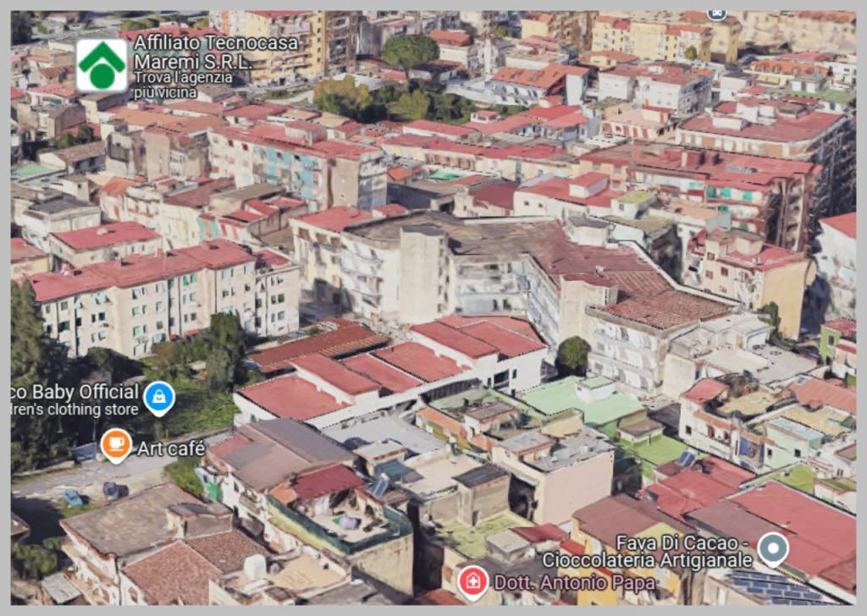The width and height of the screenshot is (867, 616).
Task: Select the 'Art café' label text
Action: [172, 448]
